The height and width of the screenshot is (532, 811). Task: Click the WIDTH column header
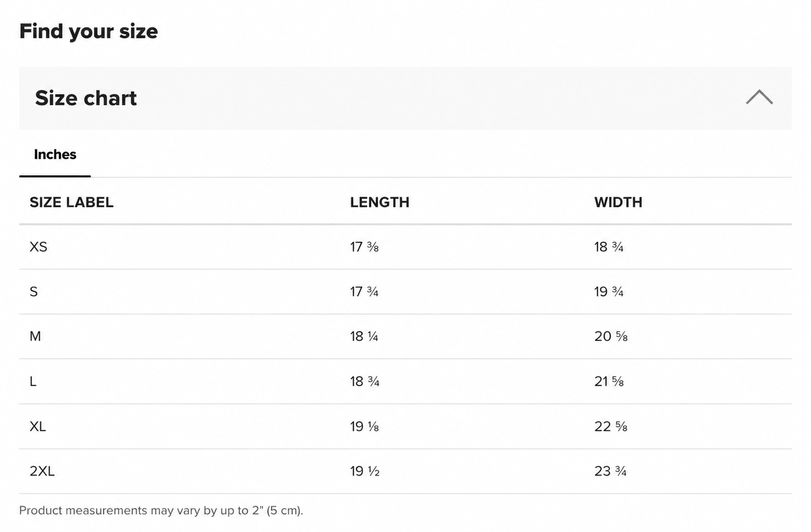[618, 202]
